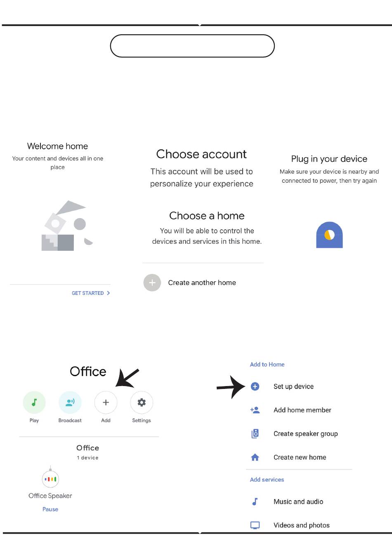This screenshot has height=556, width=392.
Task: Click the blue plus Set up device icon
Action: click(x=255, y=386)
